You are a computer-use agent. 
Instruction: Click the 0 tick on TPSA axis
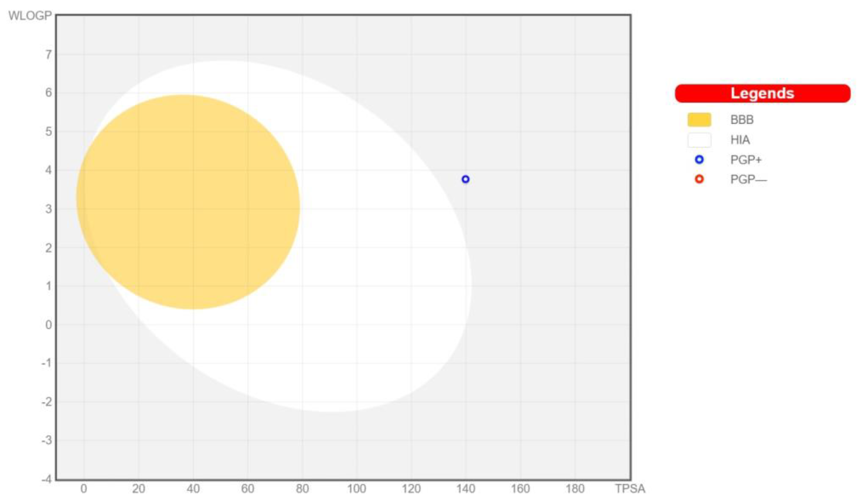pyautogui.click(x=84, y=489)
